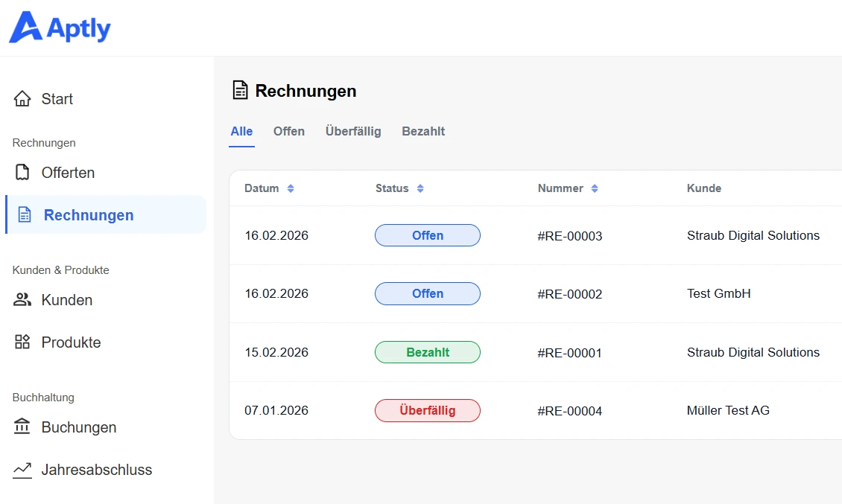Open invoice #RE-00004

click(x=570, y=411)
